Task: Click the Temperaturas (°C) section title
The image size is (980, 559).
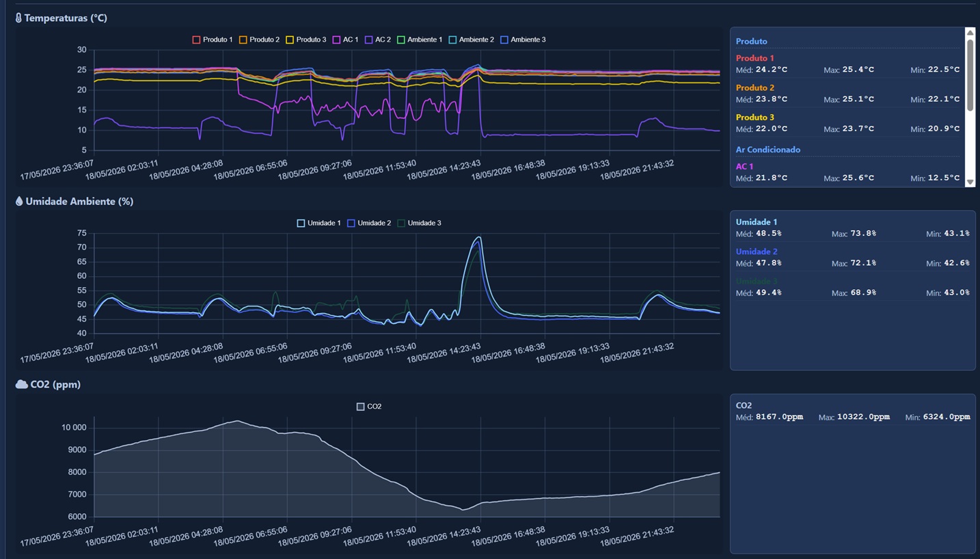Action: [66, 18]
